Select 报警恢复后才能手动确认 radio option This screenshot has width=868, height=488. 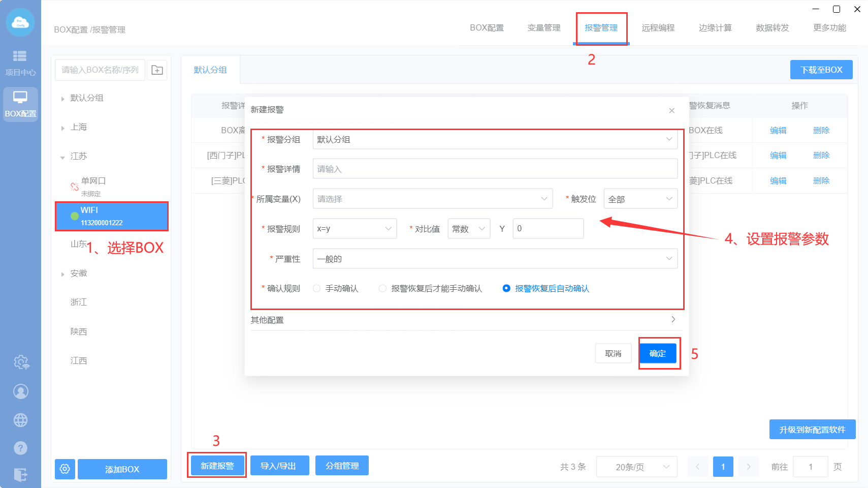[382, 289]
